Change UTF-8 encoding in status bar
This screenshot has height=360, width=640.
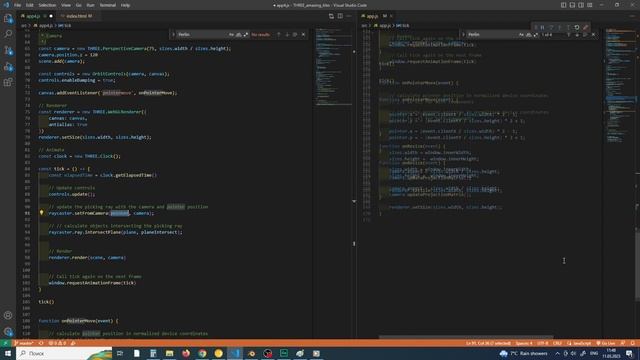(x=542, y=343)
